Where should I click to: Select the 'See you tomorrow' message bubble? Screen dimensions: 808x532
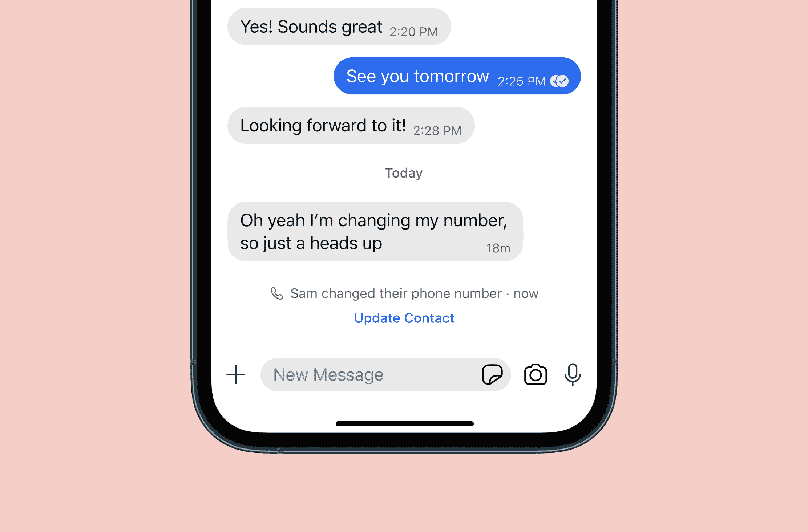pyautogui.click(x=455, y=76)
